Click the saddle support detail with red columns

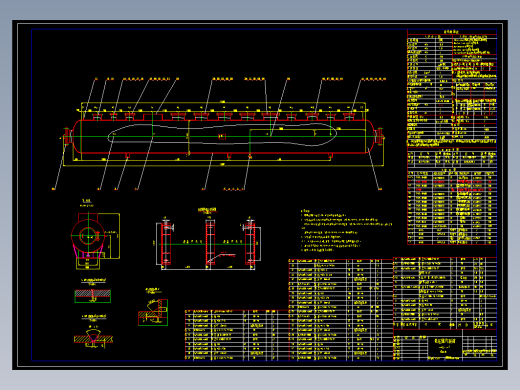tap(208, 243)
